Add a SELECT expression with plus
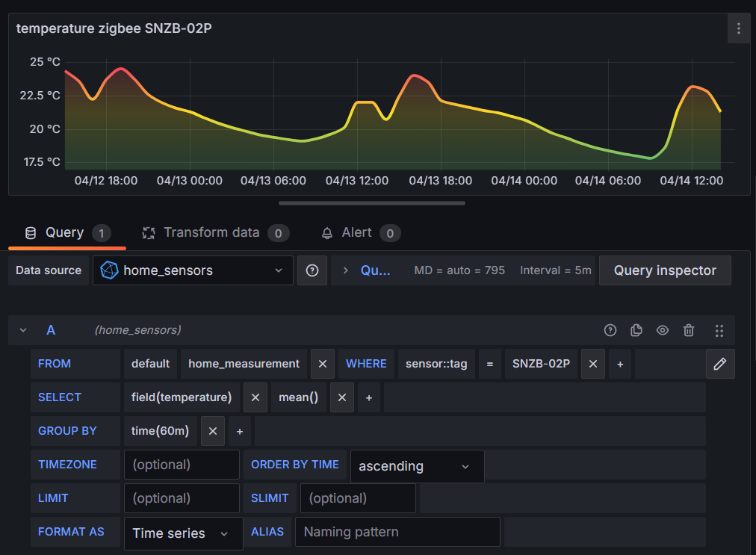This screenshot has width=756, height=555. [369, 398]
